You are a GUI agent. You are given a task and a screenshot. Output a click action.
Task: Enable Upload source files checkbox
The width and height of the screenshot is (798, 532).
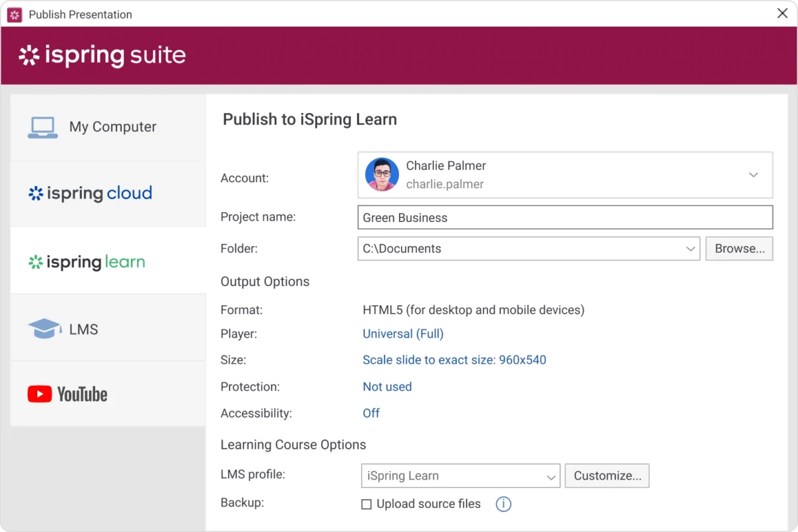point(366,505)
